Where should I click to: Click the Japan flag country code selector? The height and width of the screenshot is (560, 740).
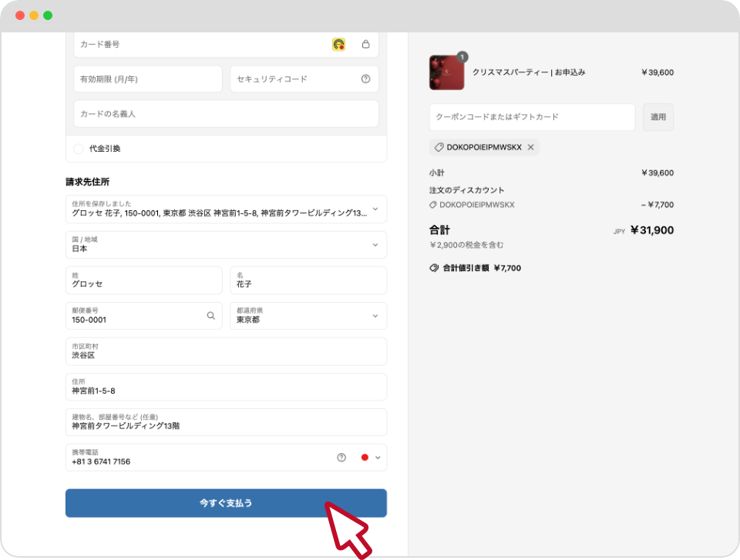point(369,458)
